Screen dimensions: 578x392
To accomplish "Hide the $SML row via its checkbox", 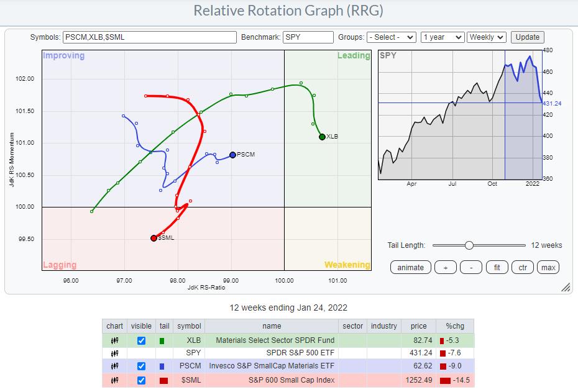I will coord(141,380).
